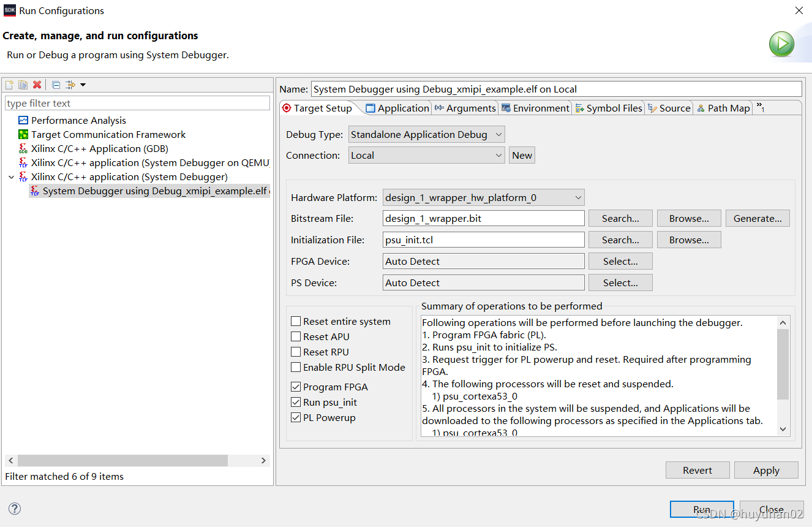Switch to the Environment tab
This screenshot has width=812, height=527.
click(x=535, y=108)
